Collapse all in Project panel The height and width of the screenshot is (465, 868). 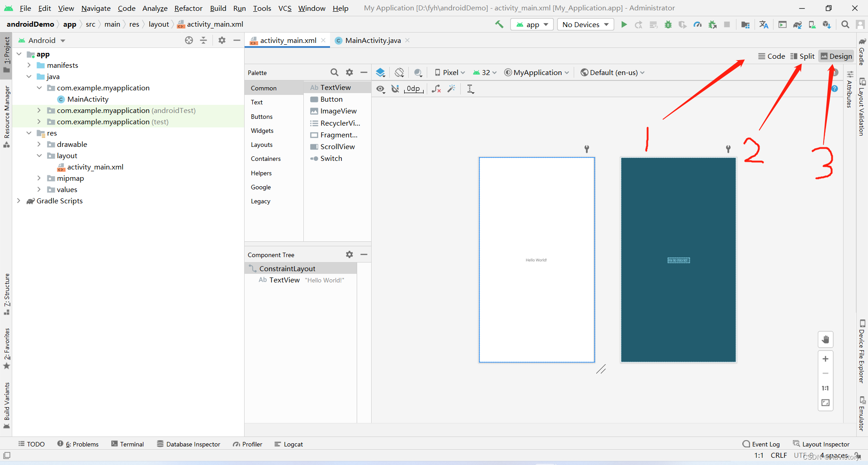[203, 40]
